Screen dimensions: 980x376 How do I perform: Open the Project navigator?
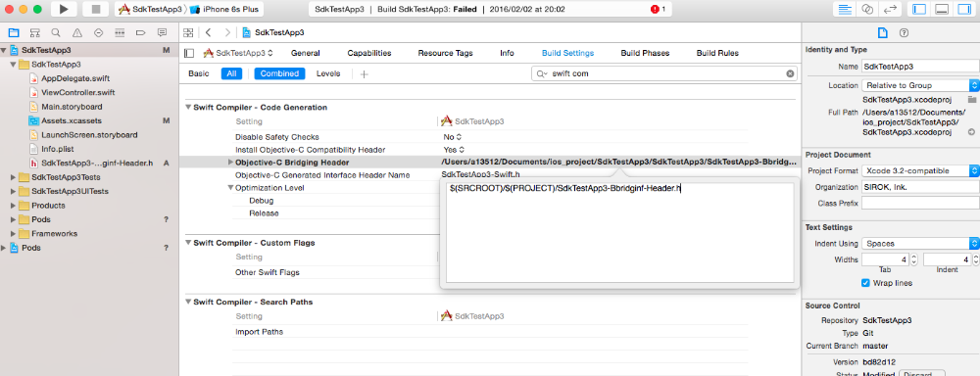[x=13, y=32]
